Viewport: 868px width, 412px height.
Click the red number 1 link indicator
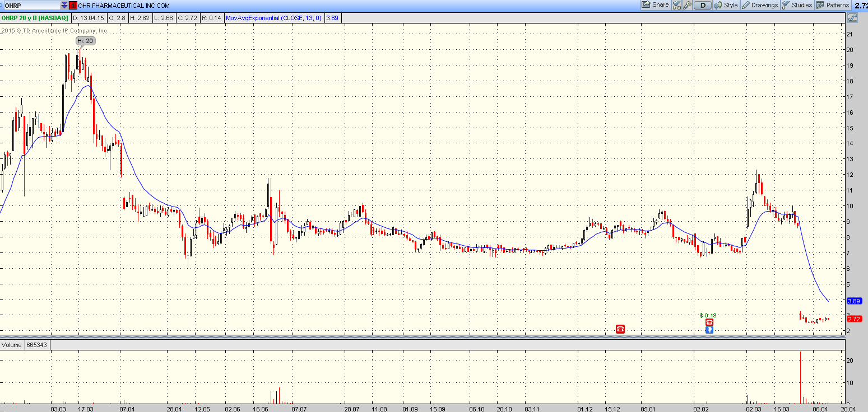[73, 5]
